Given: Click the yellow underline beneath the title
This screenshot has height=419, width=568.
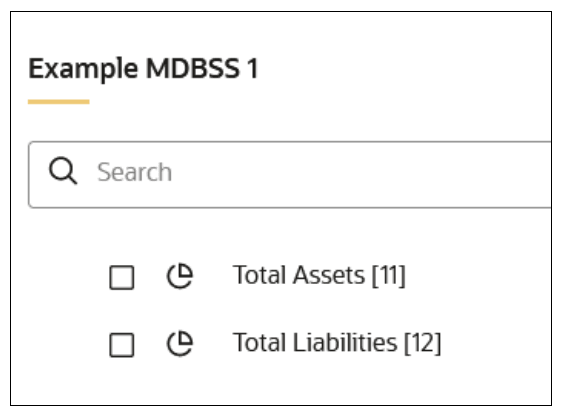Looking at the screenshot, I should tap(59, 102).
